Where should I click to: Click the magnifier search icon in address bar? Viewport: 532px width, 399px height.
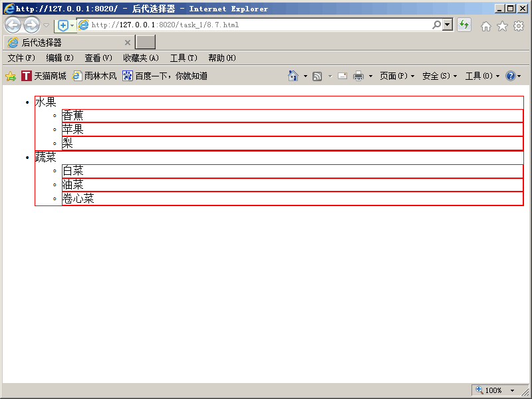437,25
